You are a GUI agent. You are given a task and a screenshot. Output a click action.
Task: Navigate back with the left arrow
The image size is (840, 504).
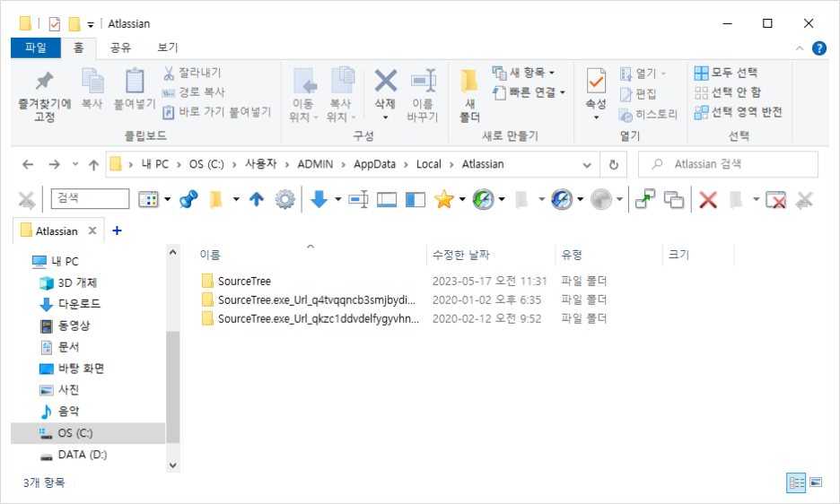tap(28, 164)
